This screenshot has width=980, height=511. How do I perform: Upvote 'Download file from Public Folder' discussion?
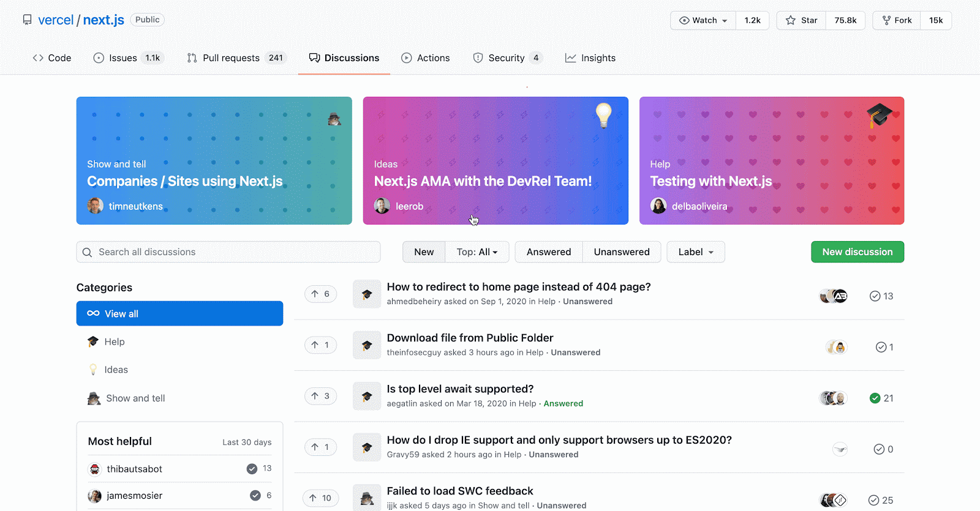(x=320, y=345)
